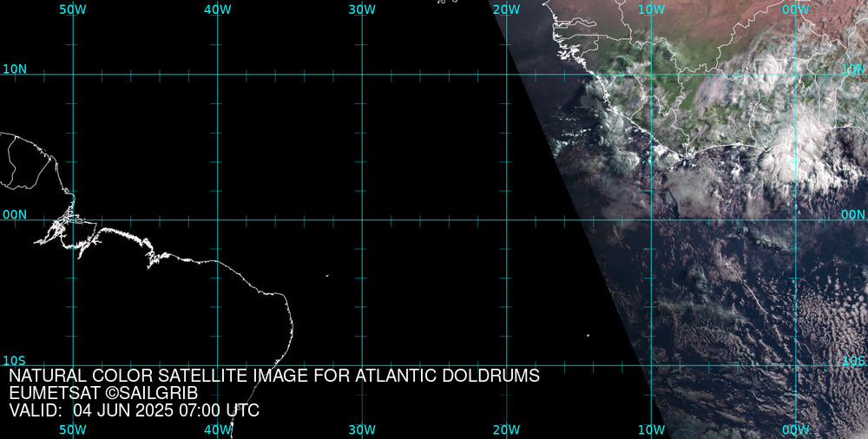Select the 00N label on the left edge
The width and height of the screenshot is (868, 439).
(x=15, y=215)
